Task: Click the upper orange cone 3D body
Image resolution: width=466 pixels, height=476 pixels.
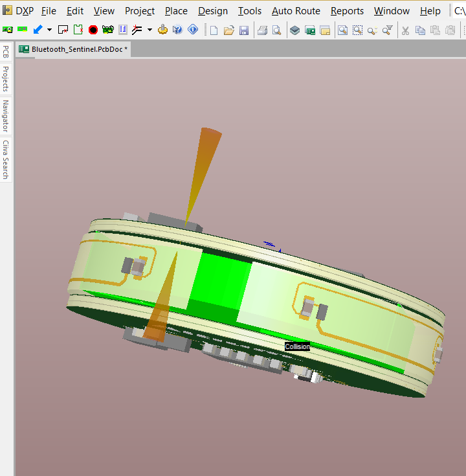Action: click(203, 176)
